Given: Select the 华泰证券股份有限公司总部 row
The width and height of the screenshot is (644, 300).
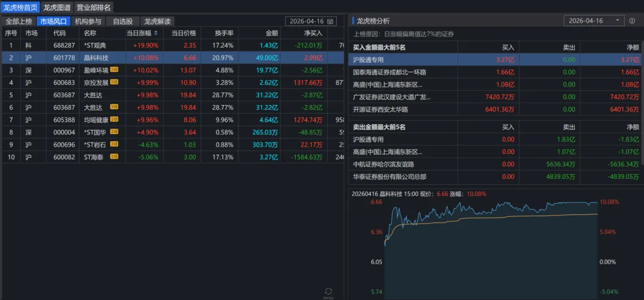Looking at the screenshot, I should [495, 177].
